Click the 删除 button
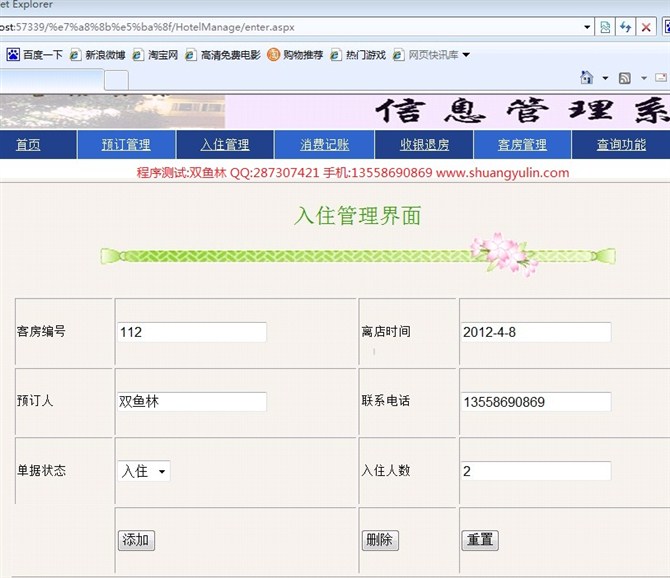 380,540
